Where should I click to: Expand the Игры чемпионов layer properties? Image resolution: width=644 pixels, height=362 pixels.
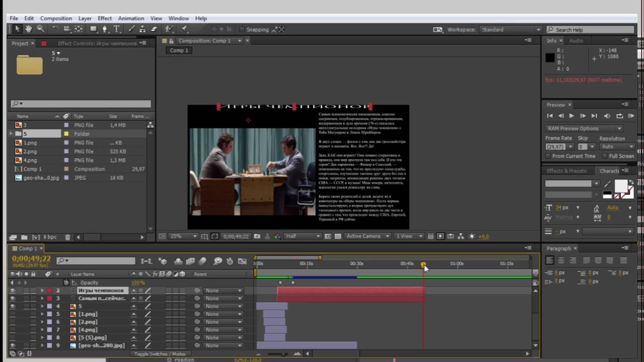point(42,291)
